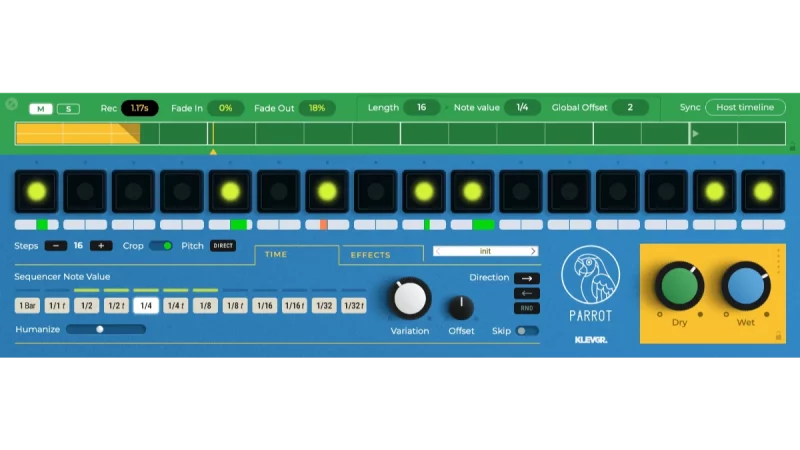Set Direction to backward arrow
800x450 pixels.
(x=527, y=293)
